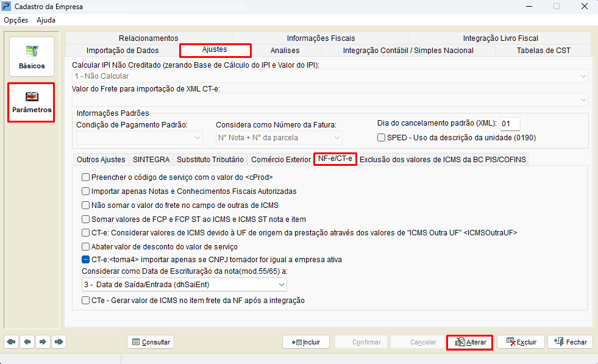Screen dimensions: 598x364
Task: Switch to the Integração Livro Fiscal tab
Action: (x=500, y=38)
